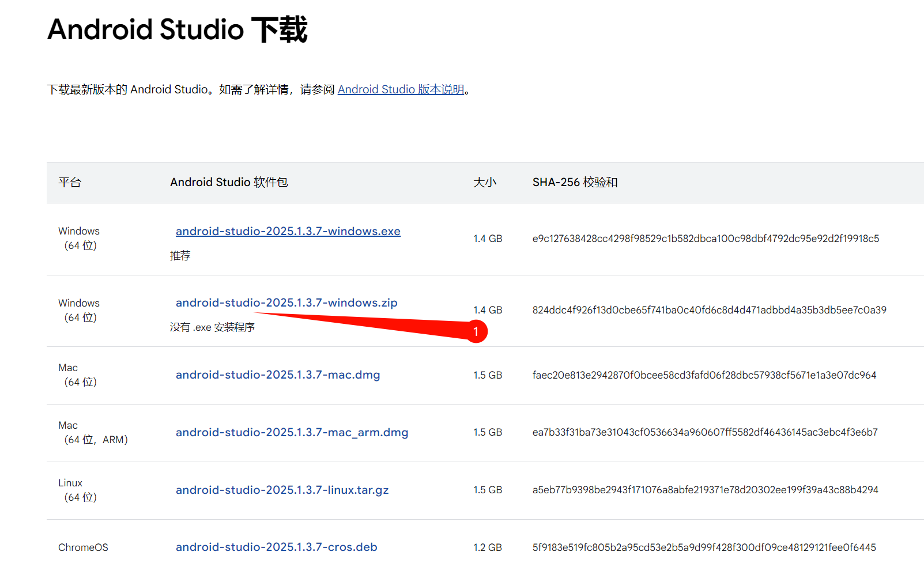Click the ChromeOS platform cell
924x563 pixels.
pyautogui.click(x=83, y=547)
